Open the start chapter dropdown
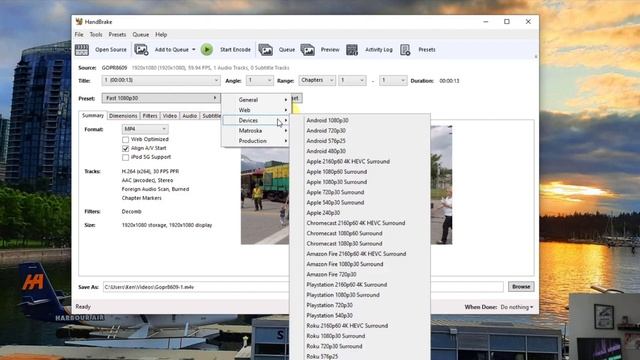640x360 pixels. click(352, 80)
